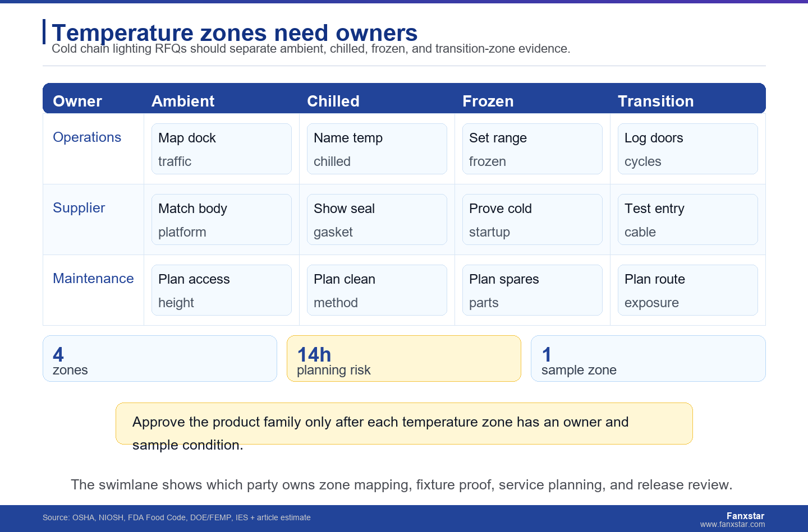Viewport: 808px width, 532px height.
Task: Select the "14h planning risk" stat card
Action: click(404, 359)
